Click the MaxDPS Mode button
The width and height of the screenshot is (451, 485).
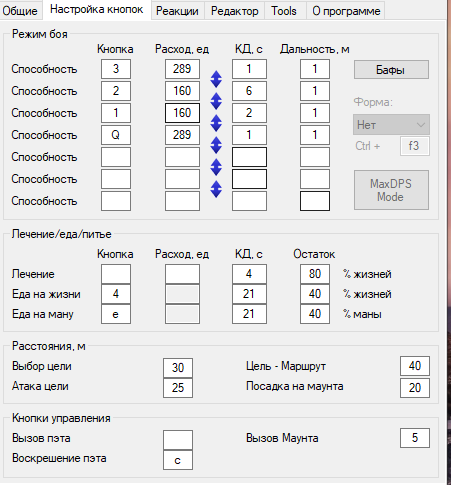coord(391,190)
